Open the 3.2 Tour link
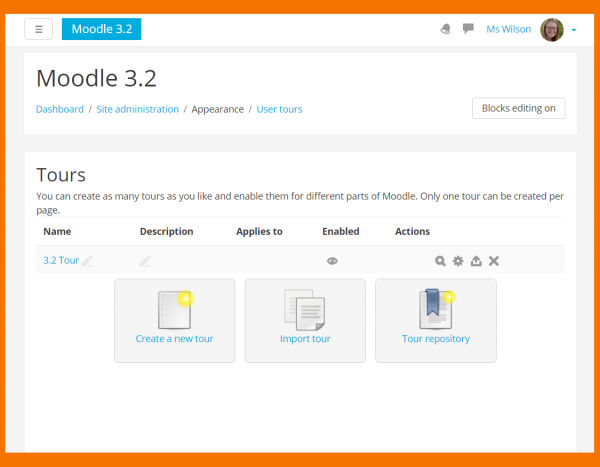 (60, 261)
